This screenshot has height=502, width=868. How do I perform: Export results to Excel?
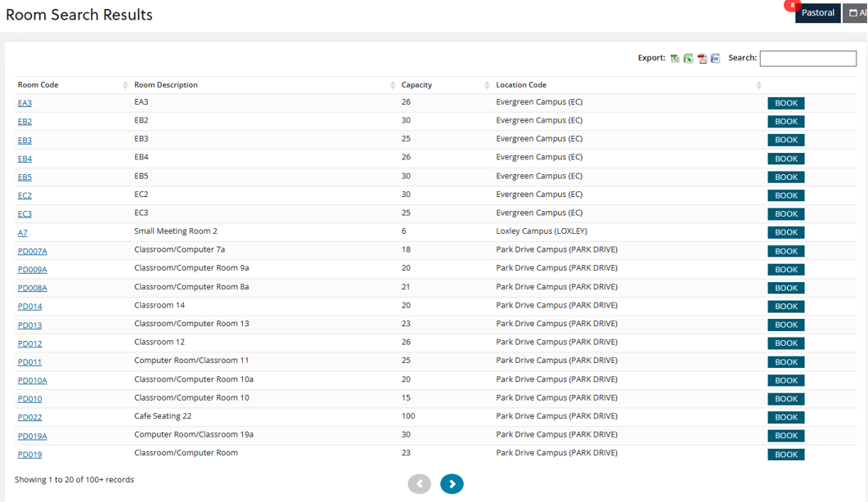[688, 59]
